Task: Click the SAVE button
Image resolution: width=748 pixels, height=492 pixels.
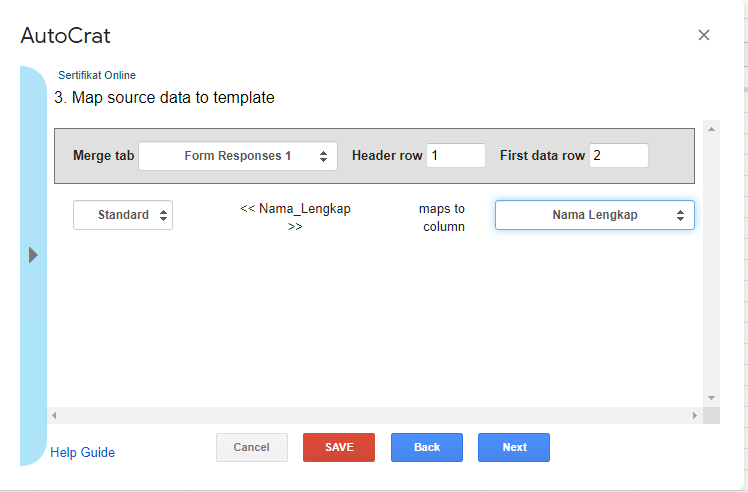Action: click(339, 447)
